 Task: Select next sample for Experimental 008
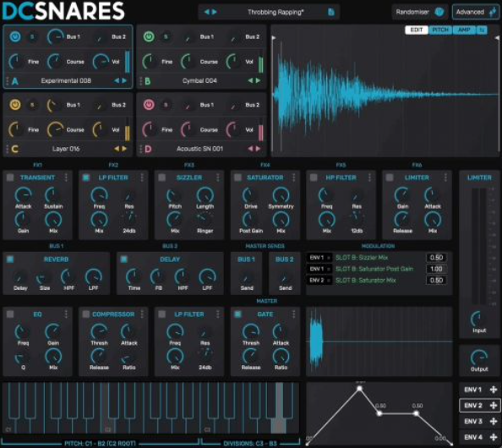click(x=124, y=80)
